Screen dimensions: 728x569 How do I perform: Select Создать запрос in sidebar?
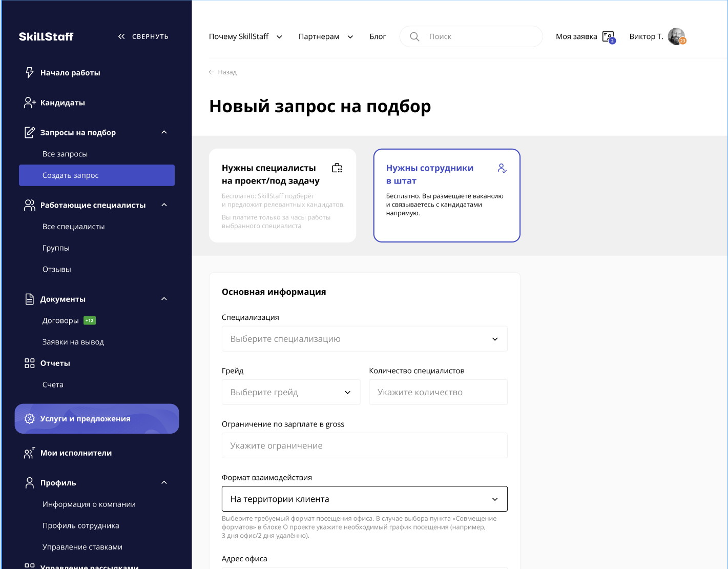click(97, 175)
